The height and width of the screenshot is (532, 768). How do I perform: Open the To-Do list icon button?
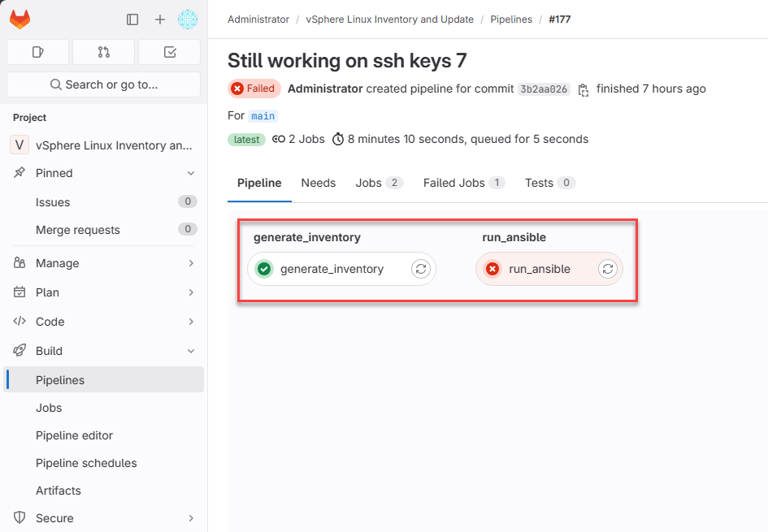[x=169, y=52]
